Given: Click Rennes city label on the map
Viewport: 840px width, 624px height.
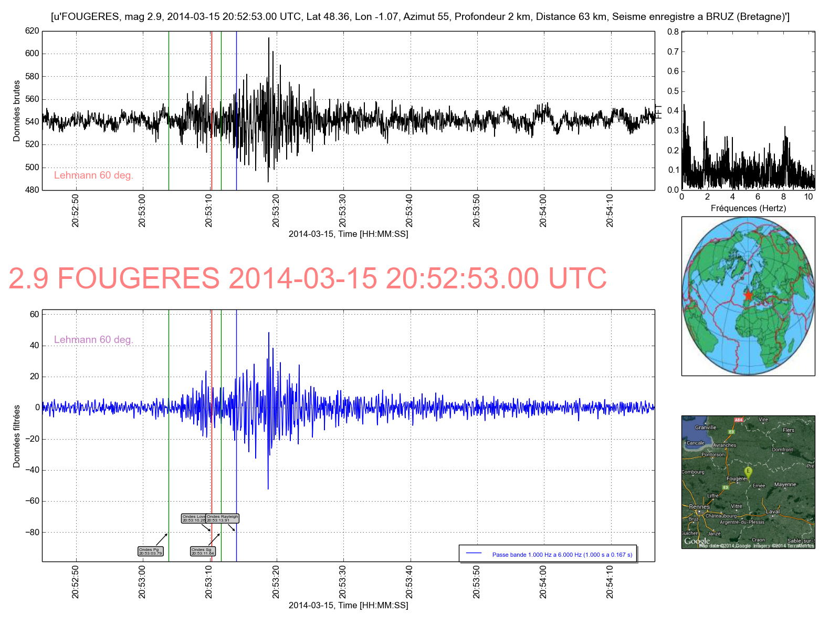Looking at the screenshot, I should pos(699,507).
